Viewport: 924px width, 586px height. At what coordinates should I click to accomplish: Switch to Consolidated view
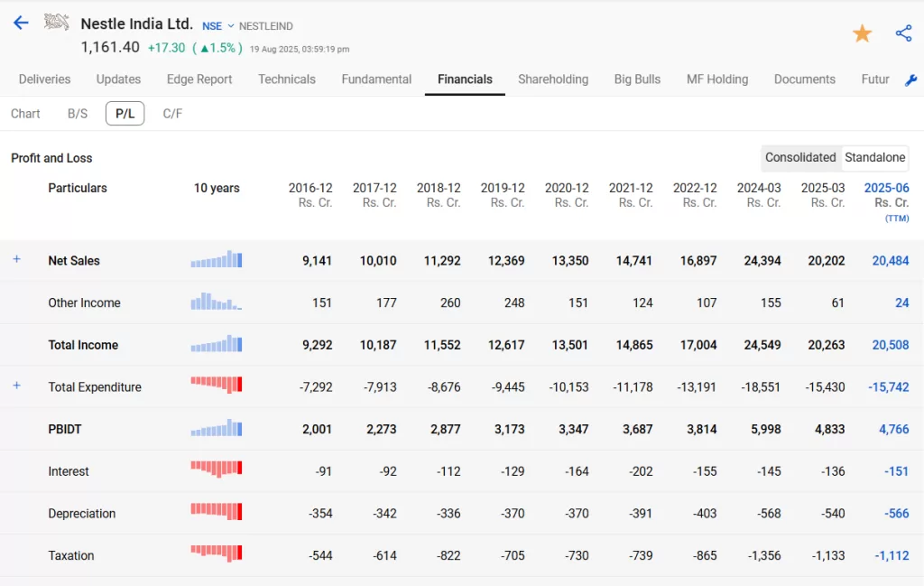pyautogui.click(x=800, y=157)
